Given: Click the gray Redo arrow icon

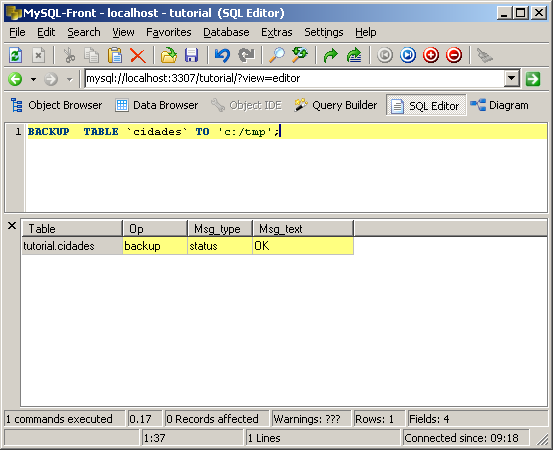Looking at the screenshot, I should coord(246,55).
